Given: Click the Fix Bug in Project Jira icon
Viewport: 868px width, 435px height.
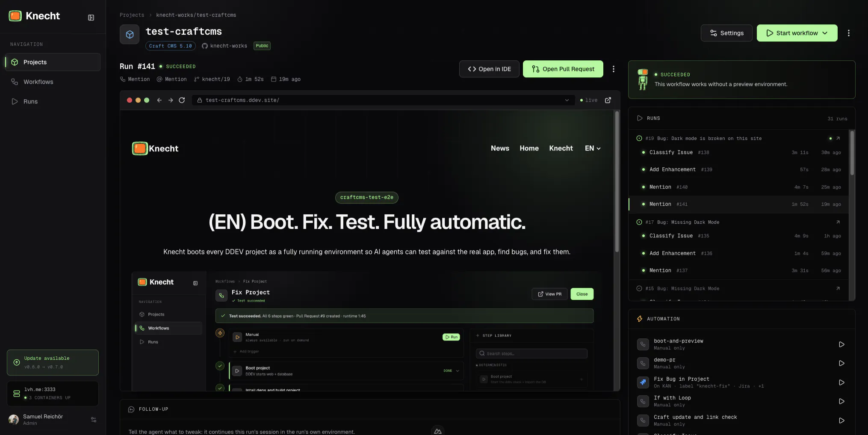Looking at the screenshot, I should coord(643,382).
